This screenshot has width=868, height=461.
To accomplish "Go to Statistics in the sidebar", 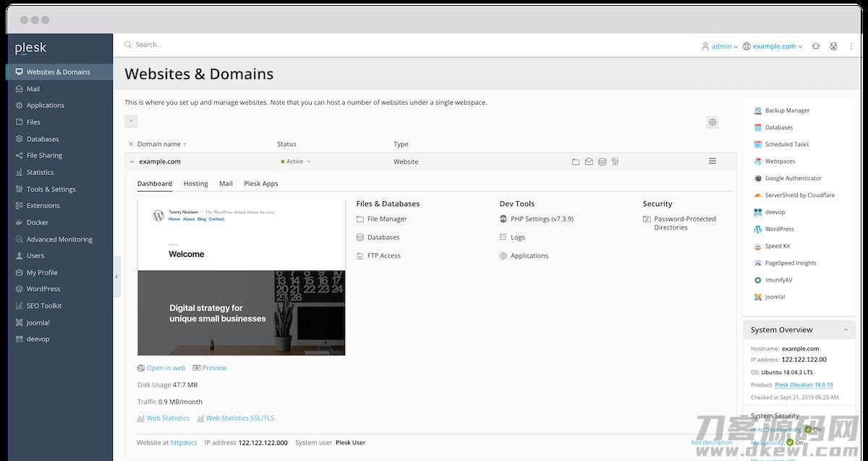I will pyautogui.click(x=60, y=172).
